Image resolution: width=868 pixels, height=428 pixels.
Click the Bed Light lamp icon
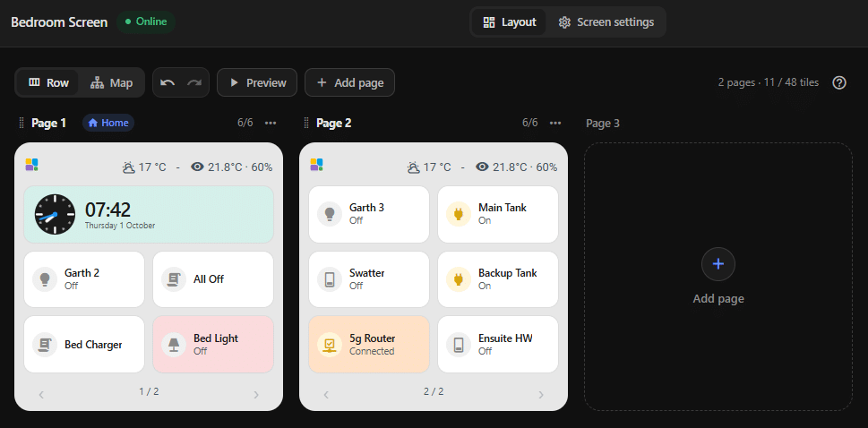click(174, 345)
